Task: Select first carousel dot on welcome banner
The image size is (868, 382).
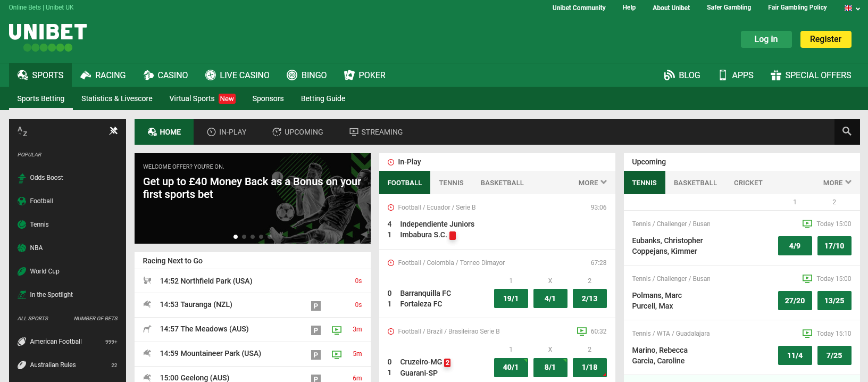Action: [x=236, y=237]
